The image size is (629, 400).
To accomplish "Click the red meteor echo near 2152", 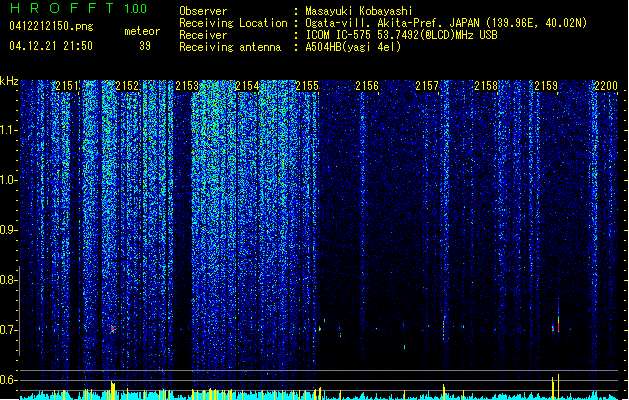I will click(113, 329).
